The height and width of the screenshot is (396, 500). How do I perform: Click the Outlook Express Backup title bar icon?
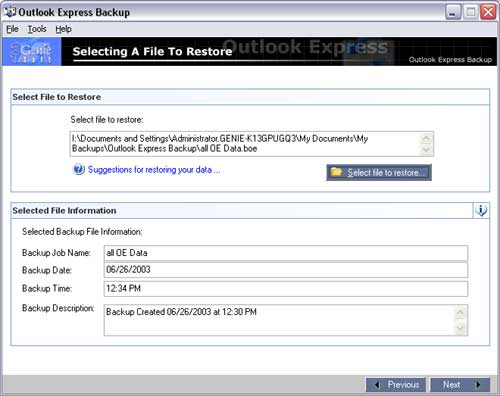pos(10,12)
